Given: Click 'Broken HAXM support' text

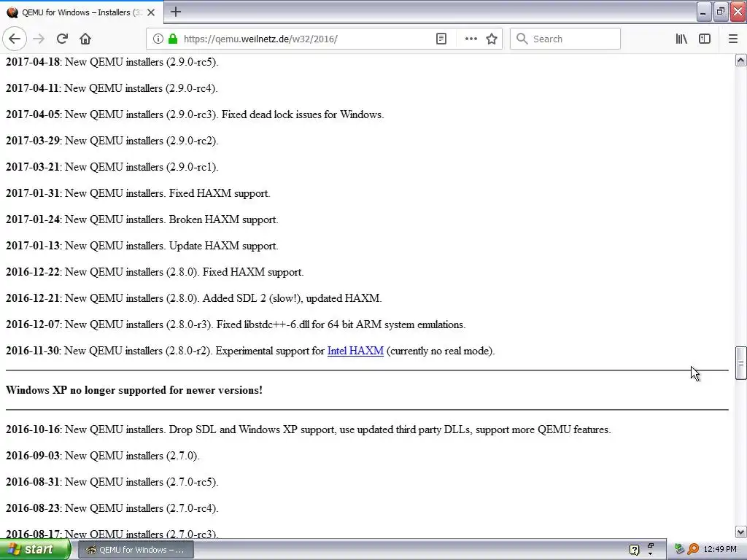Looking at the screenshot, I should pos(223,219).
